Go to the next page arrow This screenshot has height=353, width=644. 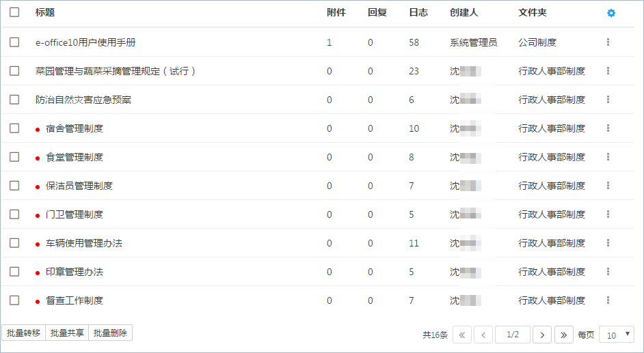(542, 335)
